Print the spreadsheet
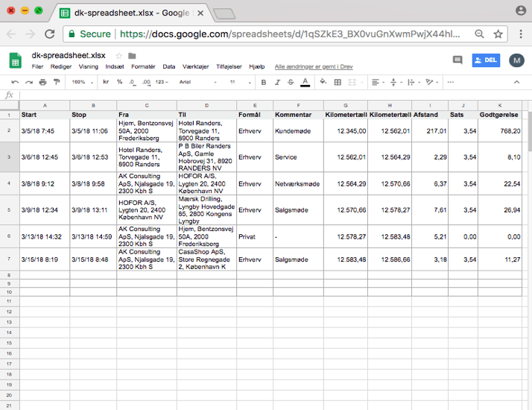The height and width of the screenshot is (410, 532). pyautogui.click(x=42, y=82)
